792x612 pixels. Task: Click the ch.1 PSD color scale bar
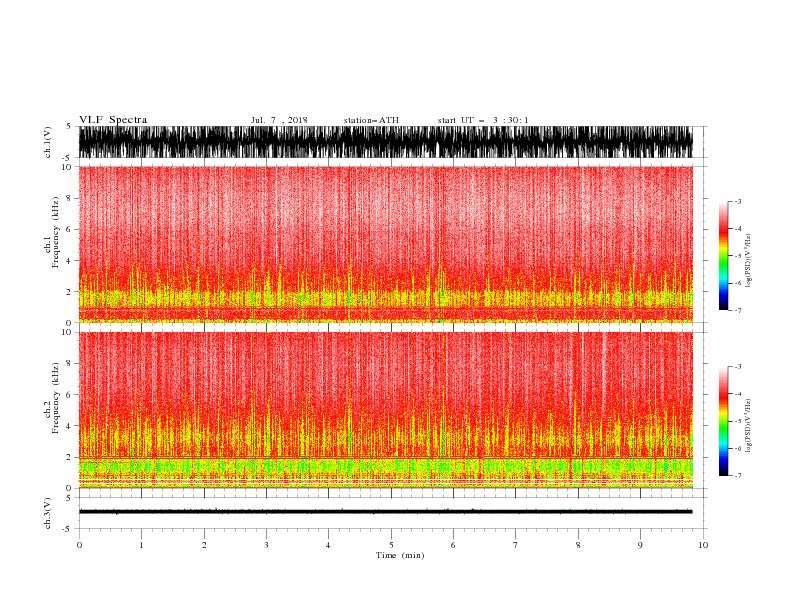pos(723,256)
